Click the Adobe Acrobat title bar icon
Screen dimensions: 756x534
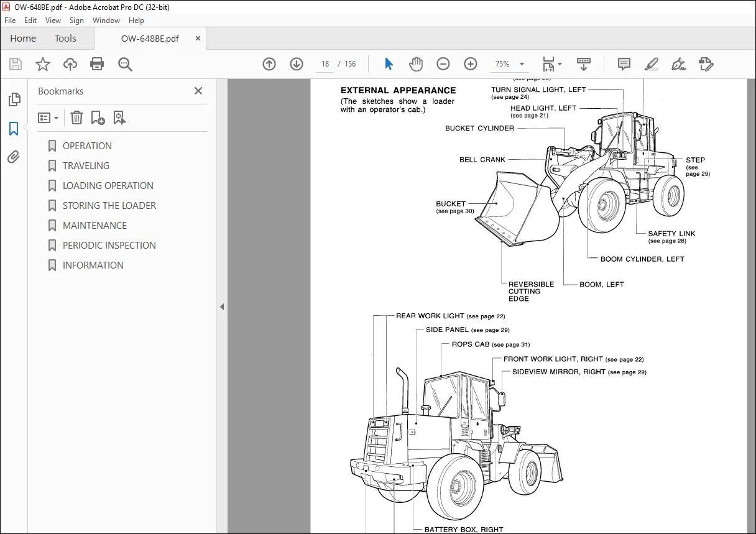6,7
